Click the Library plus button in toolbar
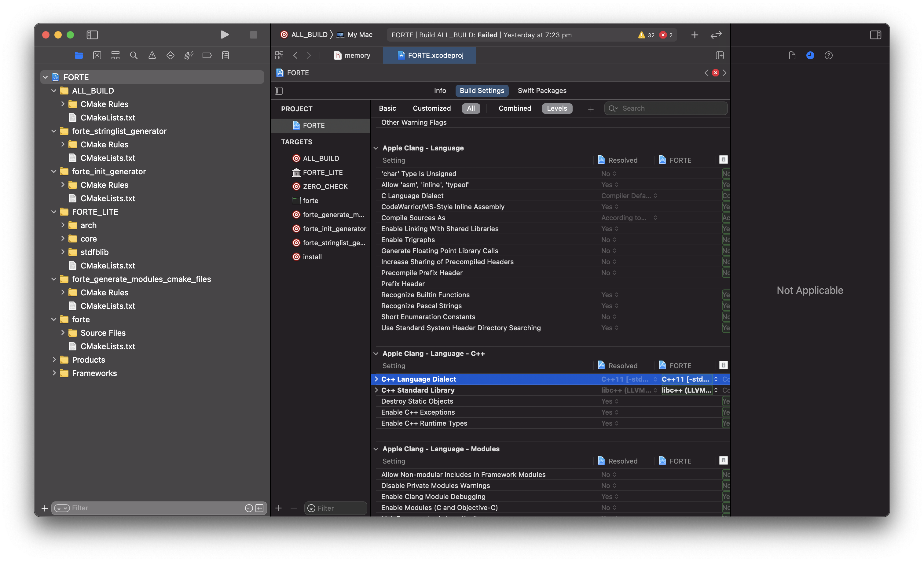Image resolution: width=924 pixels, height=562 pixels. point(695,35)
